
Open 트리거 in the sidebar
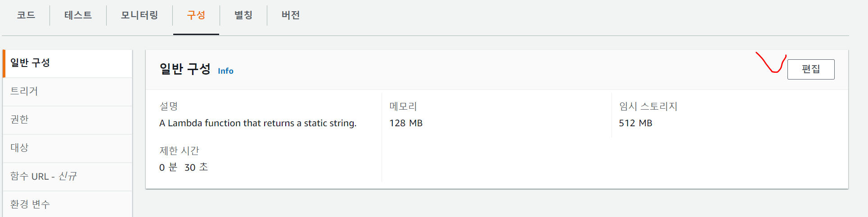pos(24,91)
